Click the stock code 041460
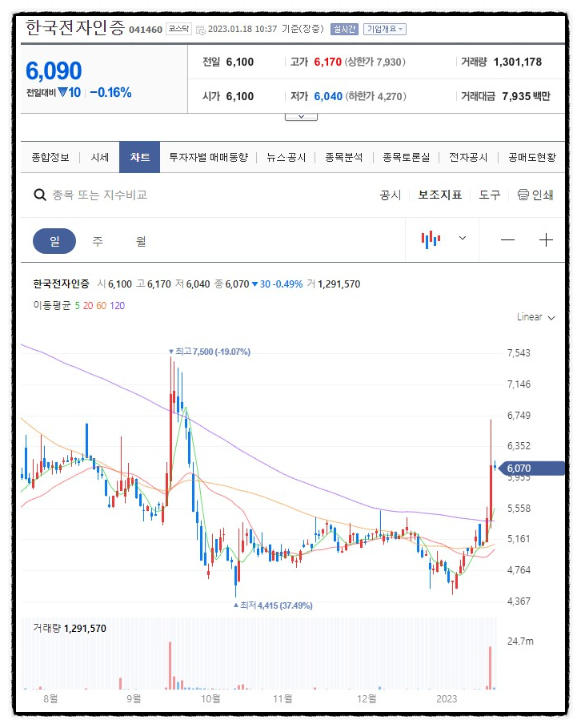The image size is (581, 728). click(x=146, y=30)
